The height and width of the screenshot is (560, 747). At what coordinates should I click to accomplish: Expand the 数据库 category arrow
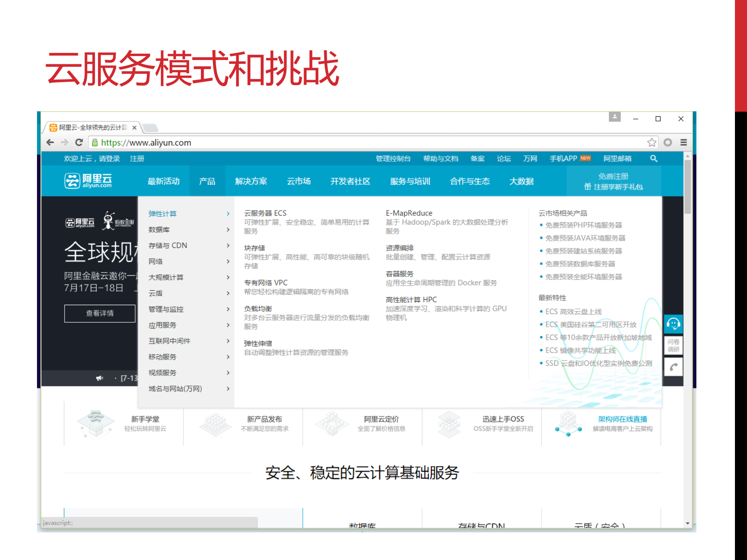tap(228, 230)
